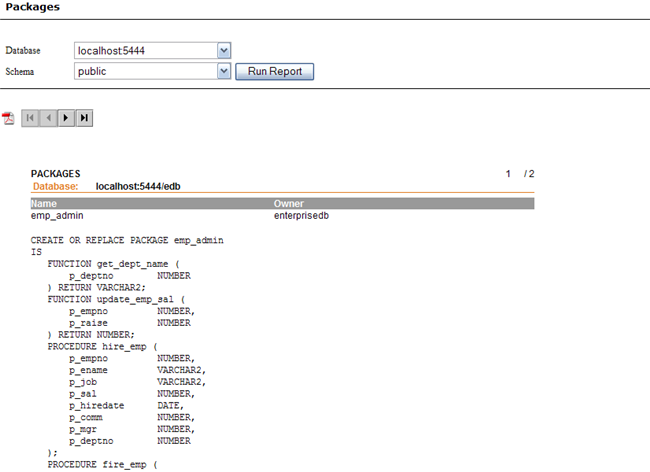Click CREATE OR REPLACE PACKAGE emp_admin line
Image resolution: width=650 pixels, height=472 pixels.
pos(127,240)
